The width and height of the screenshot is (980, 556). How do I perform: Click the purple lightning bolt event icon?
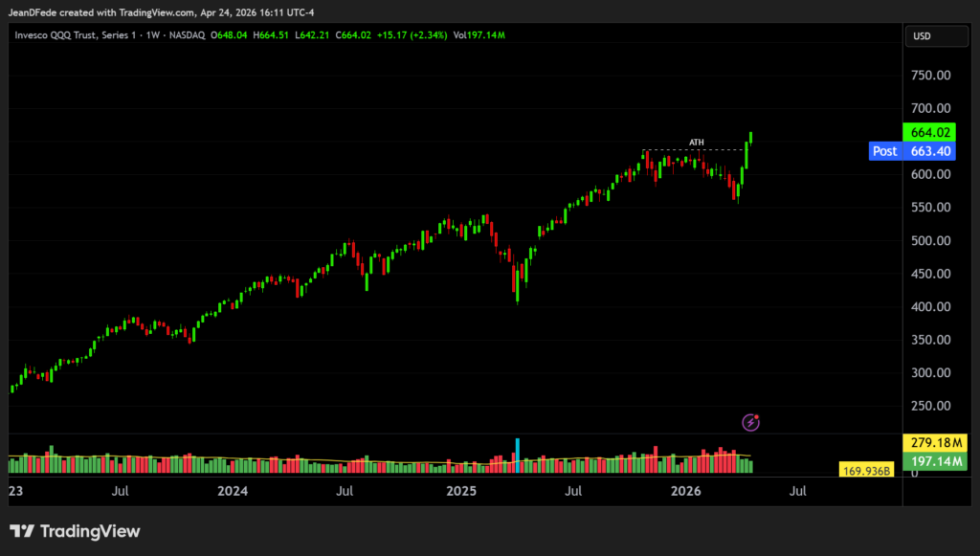(752, 421)
